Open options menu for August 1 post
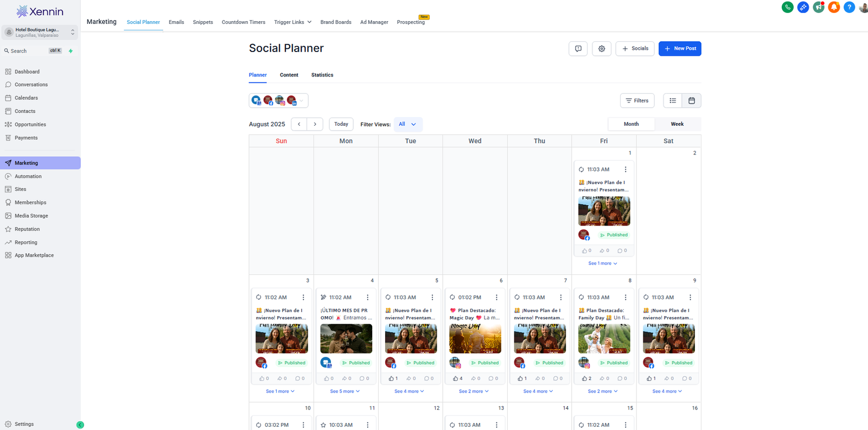Screen dimensions: 868x430 pos(626,169)
